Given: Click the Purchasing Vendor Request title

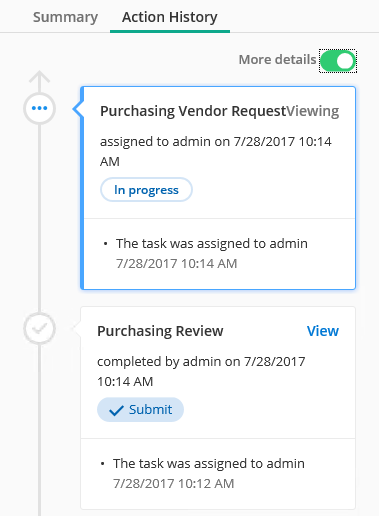Looking at the screenshot, I should tap(193, 111).
